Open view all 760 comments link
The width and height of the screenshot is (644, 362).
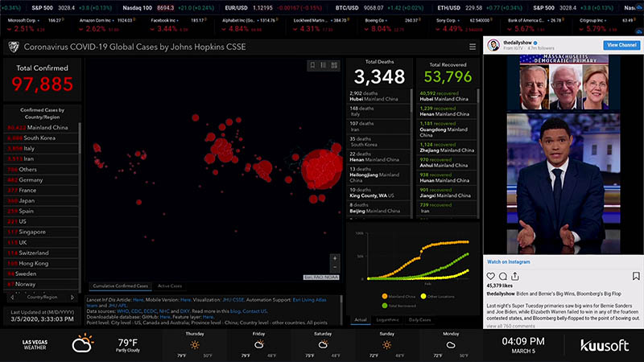510,326
